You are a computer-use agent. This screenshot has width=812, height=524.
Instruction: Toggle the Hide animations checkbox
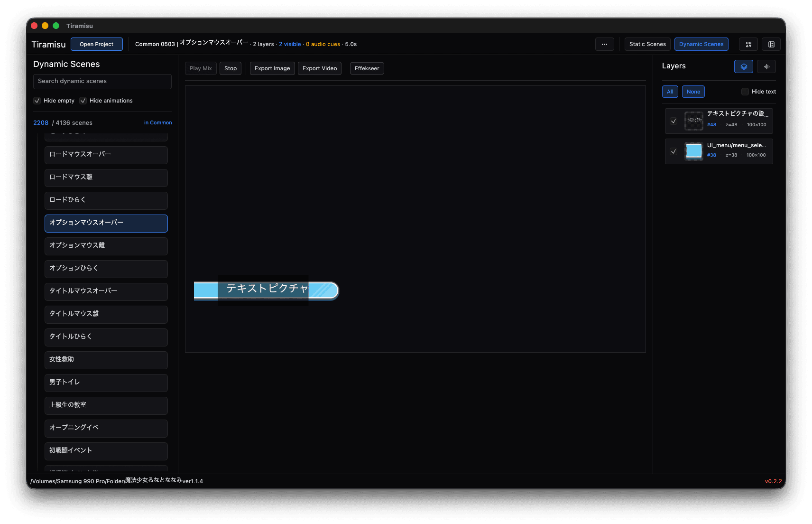click(83, 101)
